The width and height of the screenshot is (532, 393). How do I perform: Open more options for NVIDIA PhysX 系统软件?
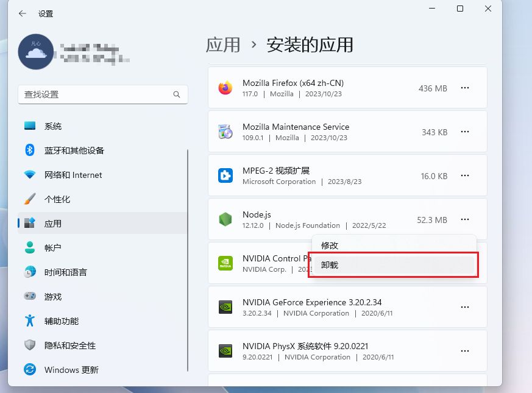pos(465,351)
